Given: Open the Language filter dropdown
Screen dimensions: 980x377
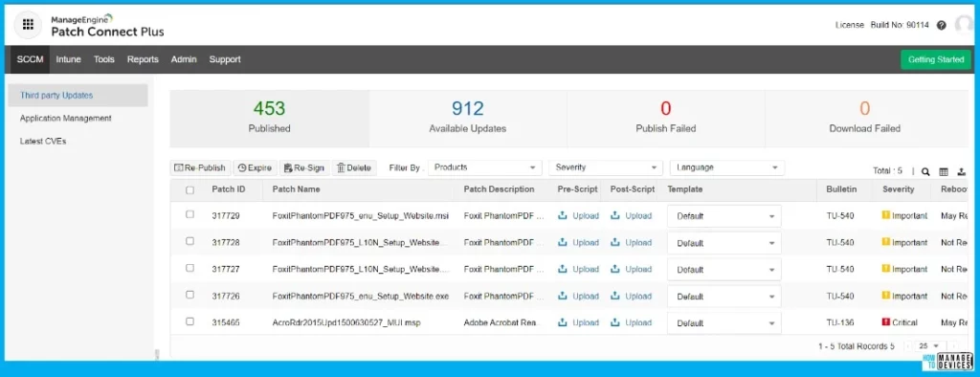Looking at the screenshot, I should point(727,167).
